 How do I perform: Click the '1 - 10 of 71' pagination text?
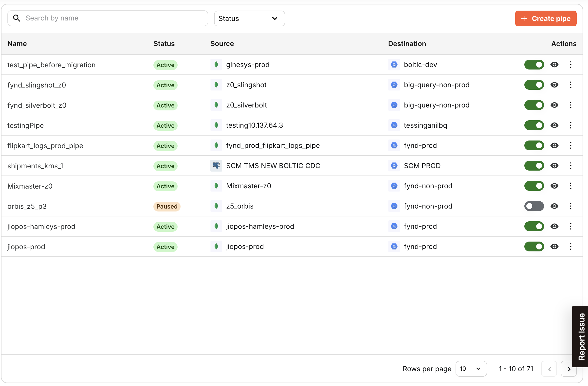click(x=516, y=369)
